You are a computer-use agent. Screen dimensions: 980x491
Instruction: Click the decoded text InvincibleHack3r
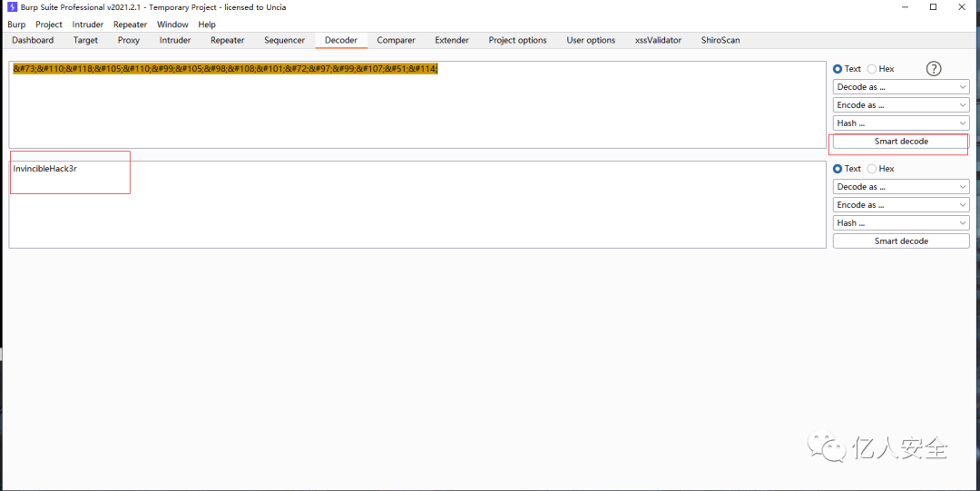pyautogui.click(x=45, y=169)
